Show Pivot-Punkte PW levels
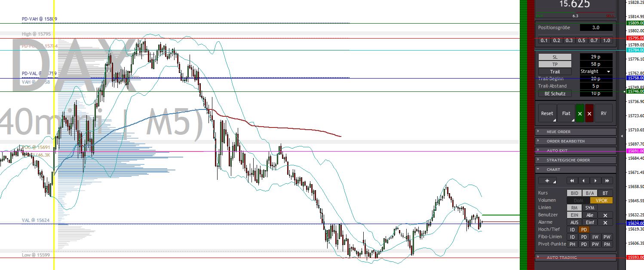644x270 pixels. click(595, 244)
